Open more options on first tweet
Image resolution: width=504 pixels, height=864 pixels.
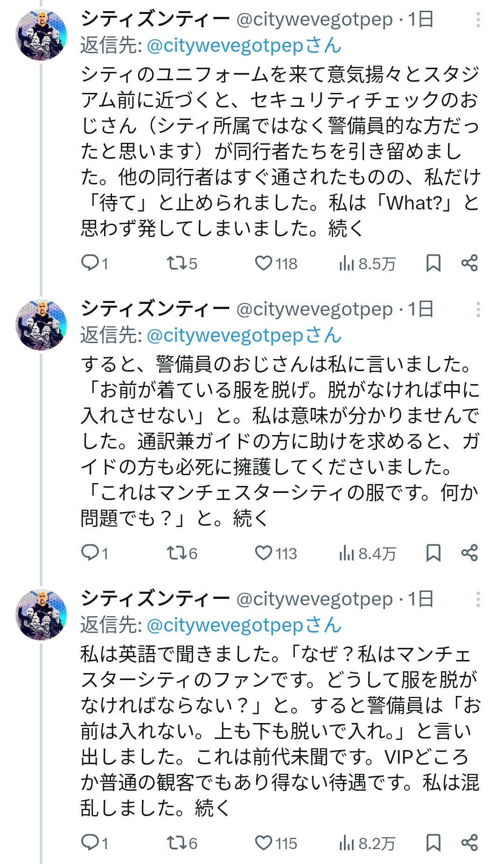(x=478, y=20)
